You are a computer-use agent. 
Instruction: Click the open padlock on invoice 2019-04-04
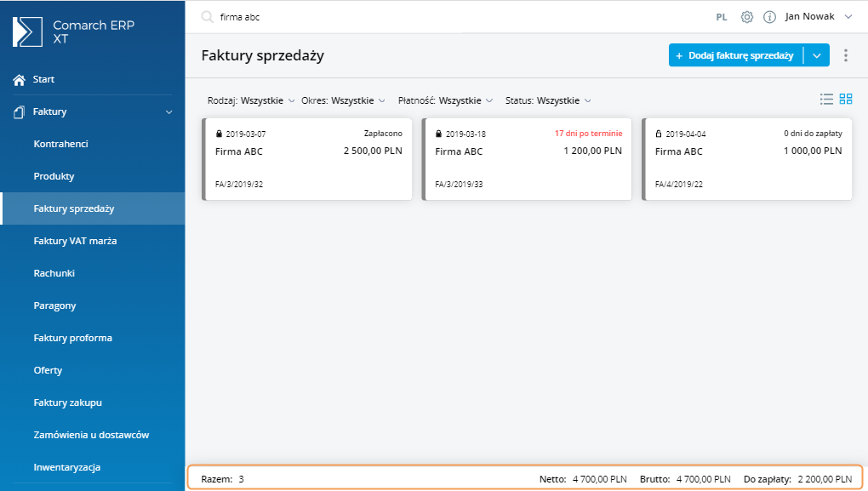coord(658,134)
